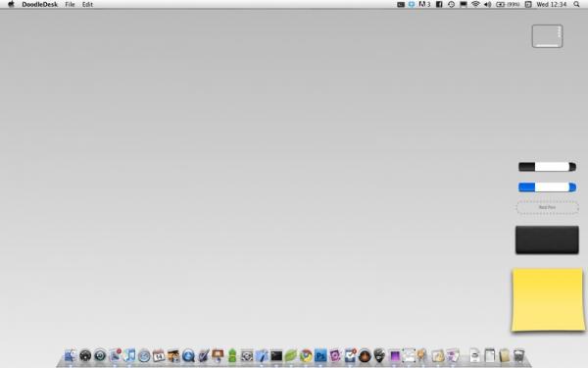
Task: Open Terminal from the Dock
Action: coord(276,355)
